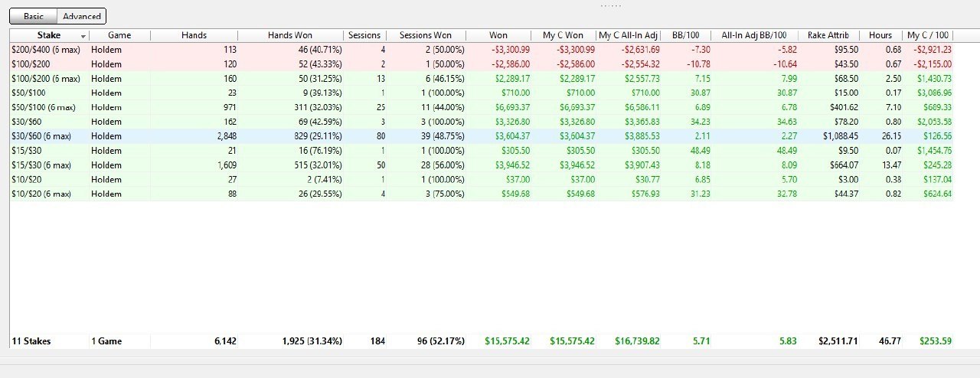Sort table by BB/100 column header
The height and width of the screenshot is (378, 980).
pyautogui.click(x=686, y=35)
